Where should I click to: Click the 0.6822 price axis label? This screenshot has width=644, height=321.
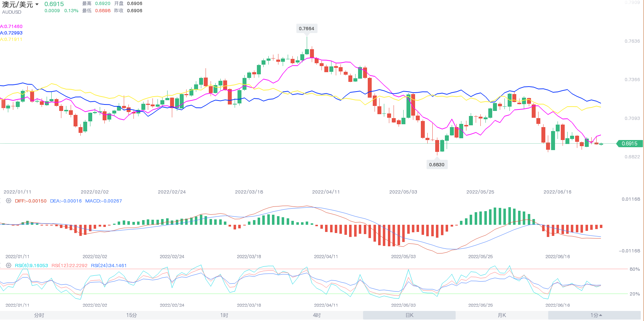pyautogui.click(x=632, y=157)
